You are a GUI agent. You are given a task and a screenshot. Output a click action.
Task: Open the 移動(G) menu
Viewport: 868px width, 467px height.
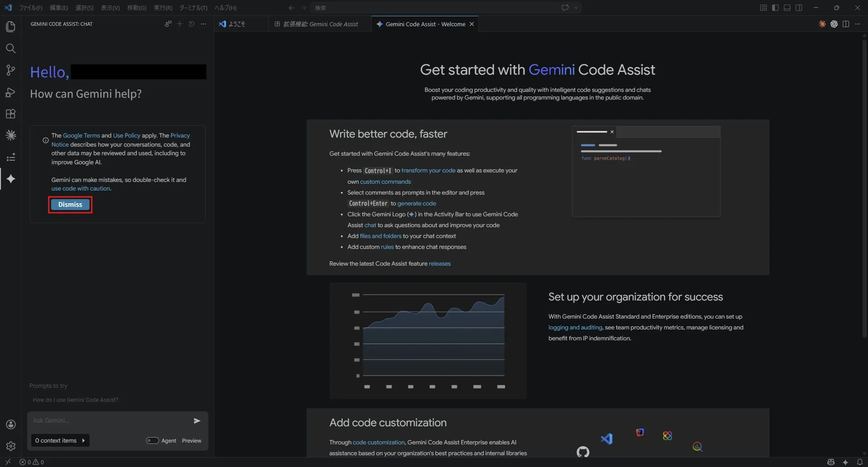tap(137, 8)
